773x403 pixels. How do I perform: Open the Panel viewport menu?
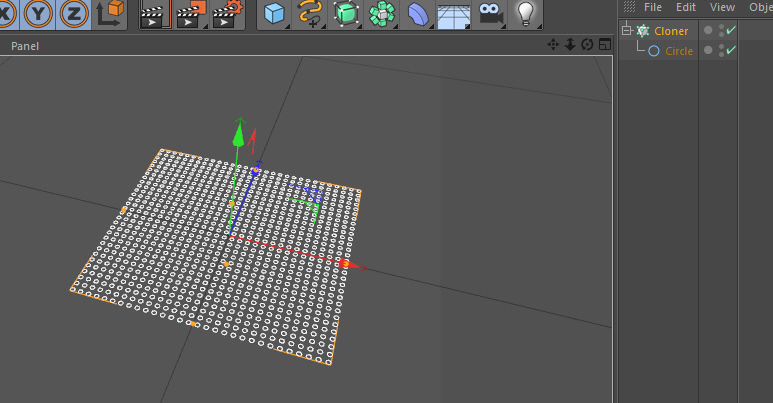tap(25, 46)
